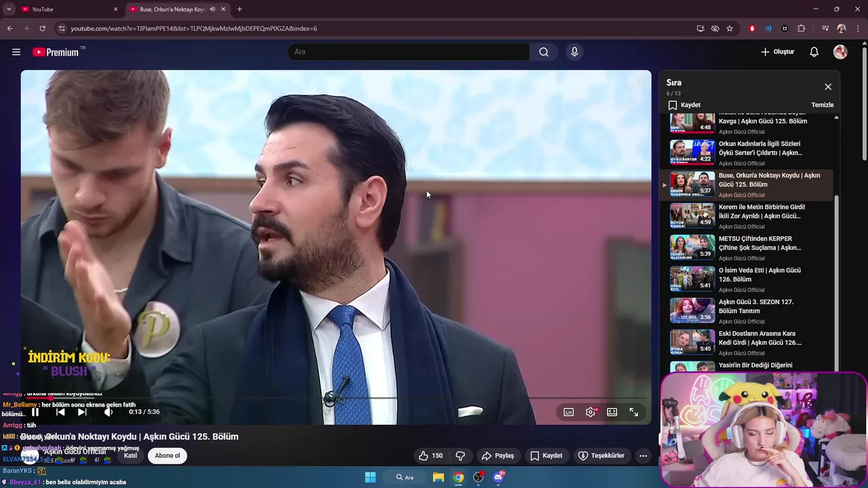This screenshot has height=488, width=868.
Task: Mute audio on the playing tab
Action: (x=212, y=9)
